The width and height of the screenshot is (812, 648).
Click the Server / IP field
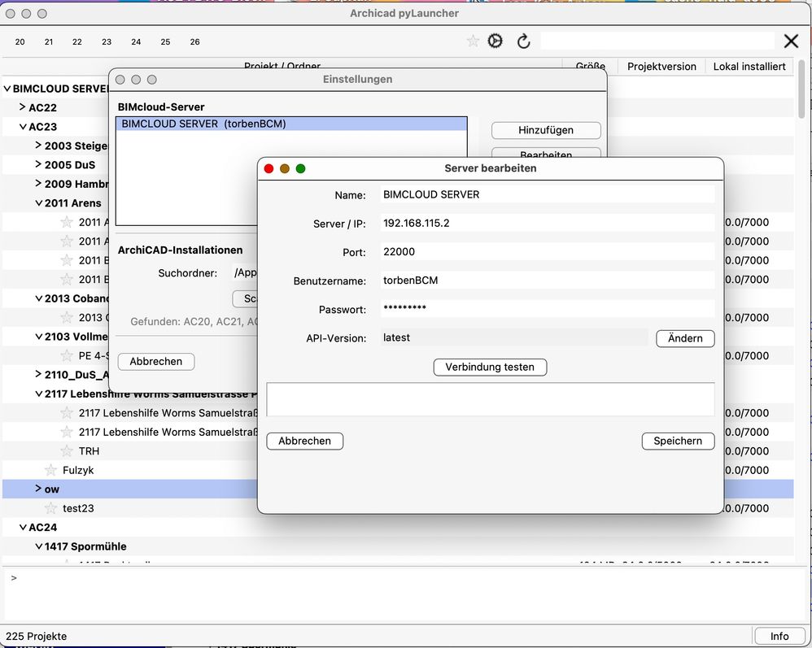(548, 223)
